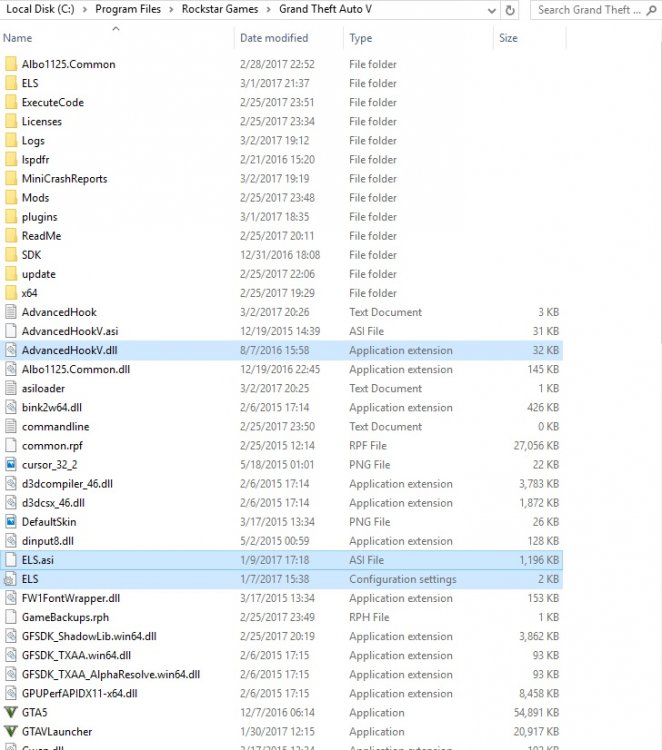Expand the chevron after Local Disk (C:)
This screenshot has width=662, height=750.
pyautogui.click(x=85, y=10)
